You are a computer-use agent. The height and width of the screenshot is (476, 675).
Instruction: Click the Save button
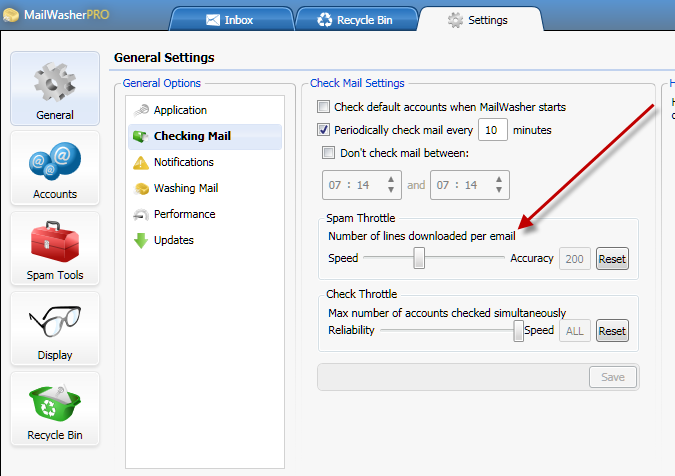613,377
